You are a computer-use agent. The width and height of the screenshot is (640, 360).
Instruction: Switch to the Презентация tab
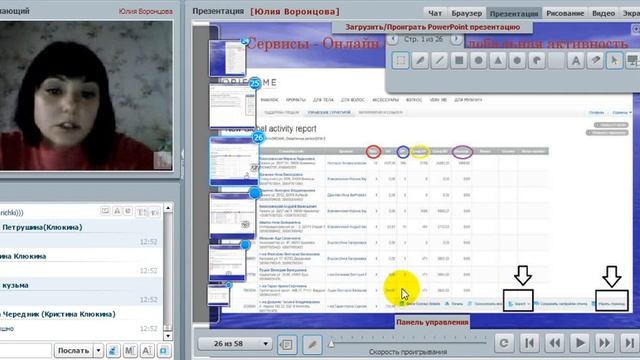[514, 13]
